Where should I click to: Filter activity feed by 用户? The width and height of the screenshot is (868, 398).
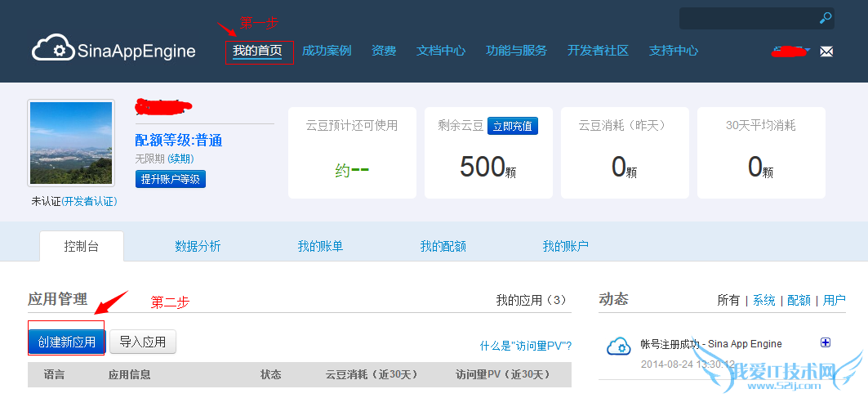coord(835,301)
